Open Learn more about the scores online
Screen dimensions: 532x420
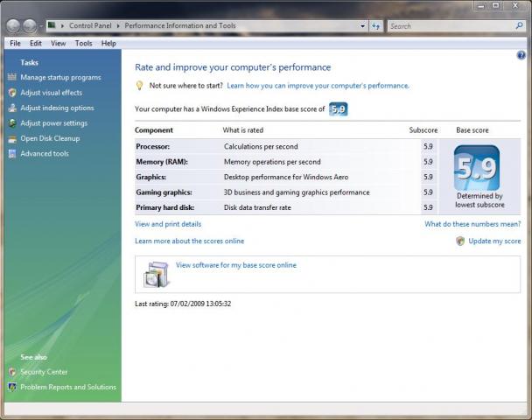click(x=189, y=241)
